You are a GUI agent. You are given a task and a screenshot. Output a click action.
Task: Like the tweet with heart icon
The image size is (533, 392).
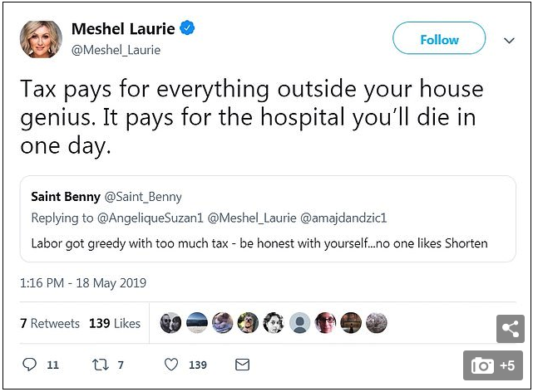click(x=171, y=365)
